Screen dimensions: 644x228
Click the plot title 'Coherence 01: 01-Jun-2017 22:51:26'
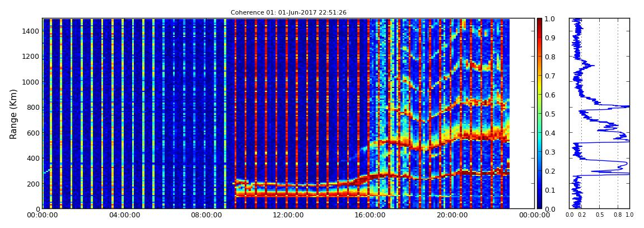[288, 12]
